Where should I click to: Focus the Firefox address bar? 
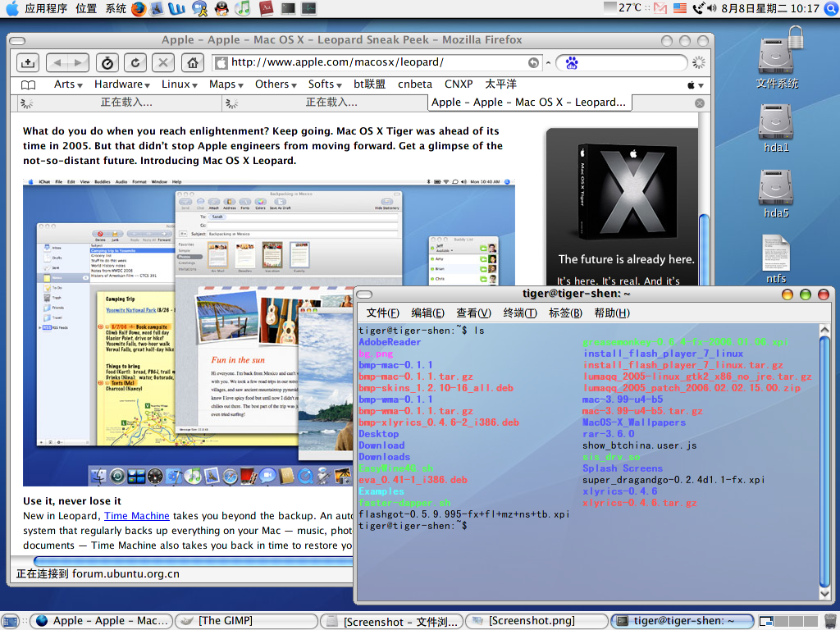(377, 62)
